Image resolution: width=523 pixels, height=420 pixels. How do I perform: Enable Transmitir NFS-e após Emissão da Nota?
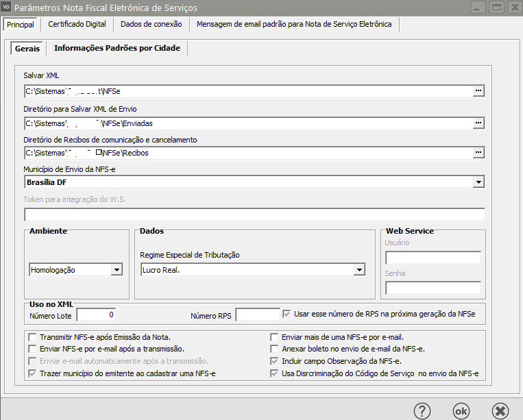[x=32, y=337]
